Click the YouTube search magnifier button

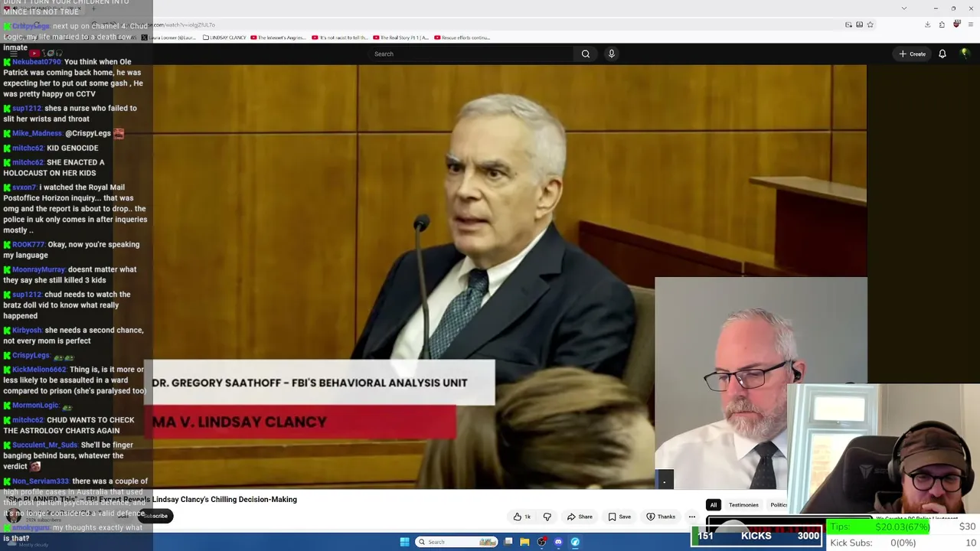point(586,54)
